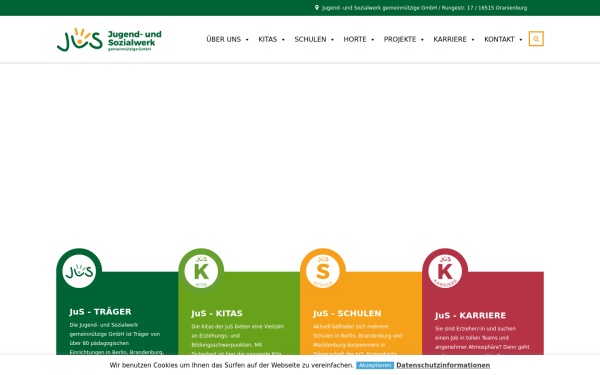The width and height of the screenshot is (600, 375).
Task: Click the JuS - TRÄGER heading
Action: (x=100, y=312)
